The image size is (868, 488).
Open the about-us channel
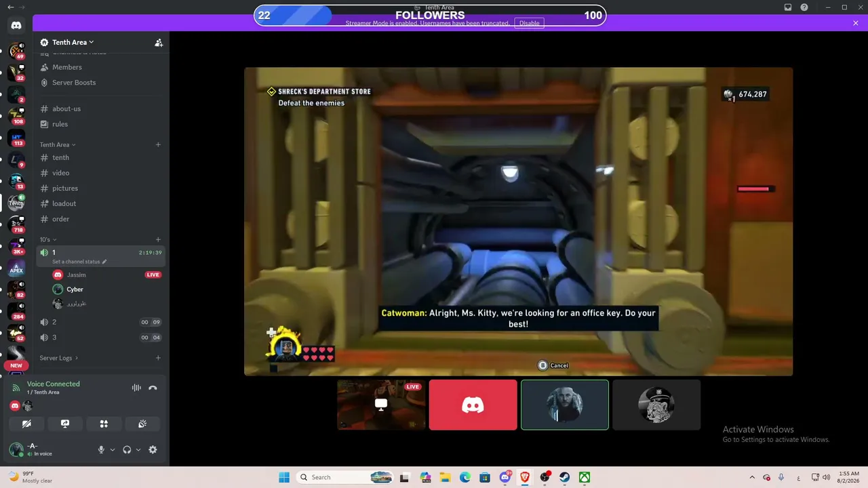[x=66, y=108]
